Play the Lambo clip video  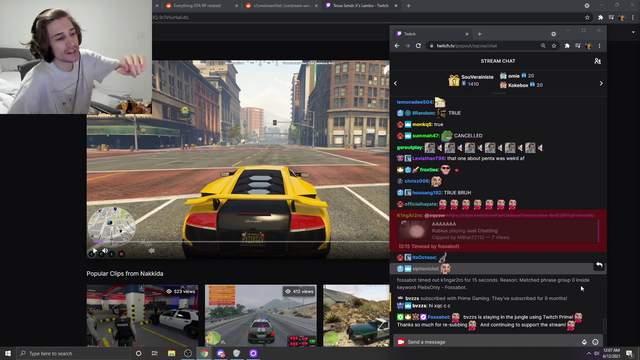(95, 251)
